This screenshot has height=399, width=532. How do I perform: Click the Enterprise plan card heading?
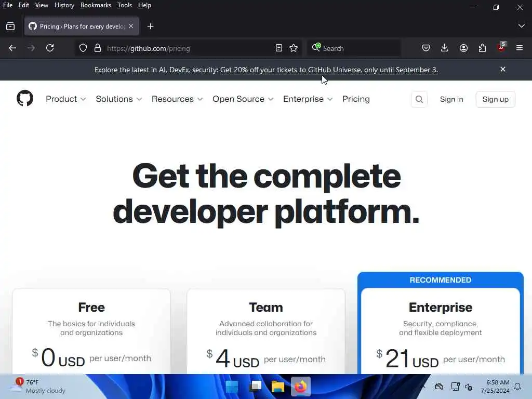(441, 307)
